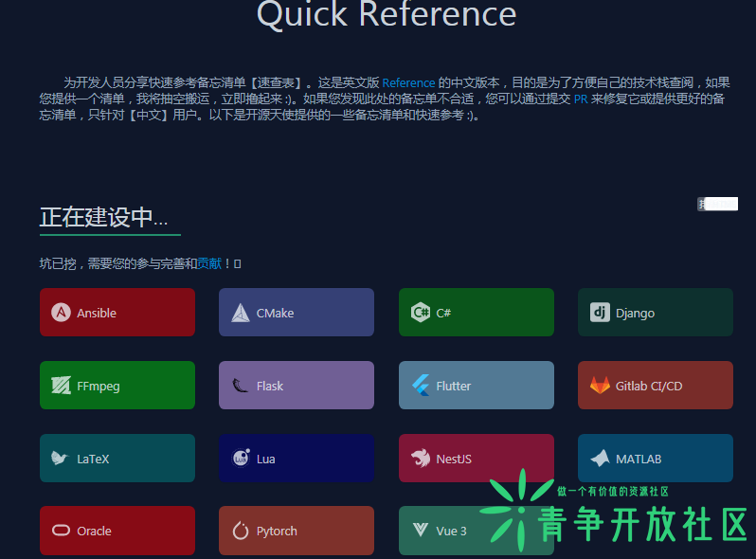
Task: Open the CMake reference card
Action: pos(297,312)
